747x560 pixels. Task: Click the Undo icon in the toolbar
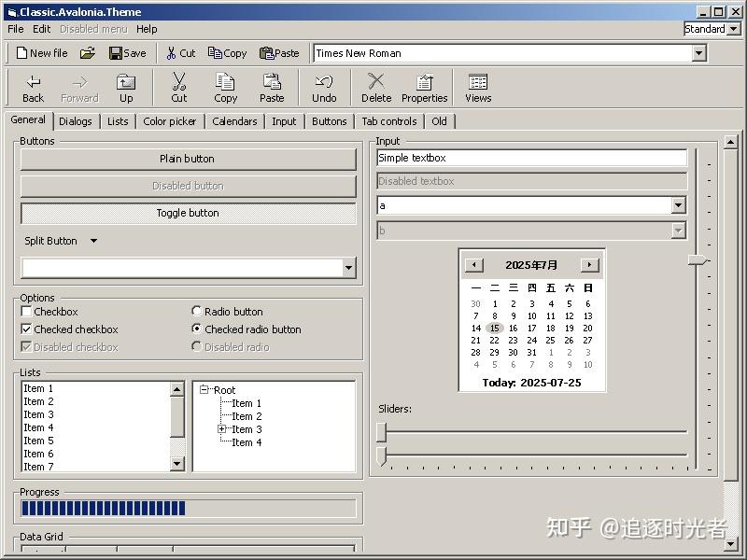tap(325, 87)
